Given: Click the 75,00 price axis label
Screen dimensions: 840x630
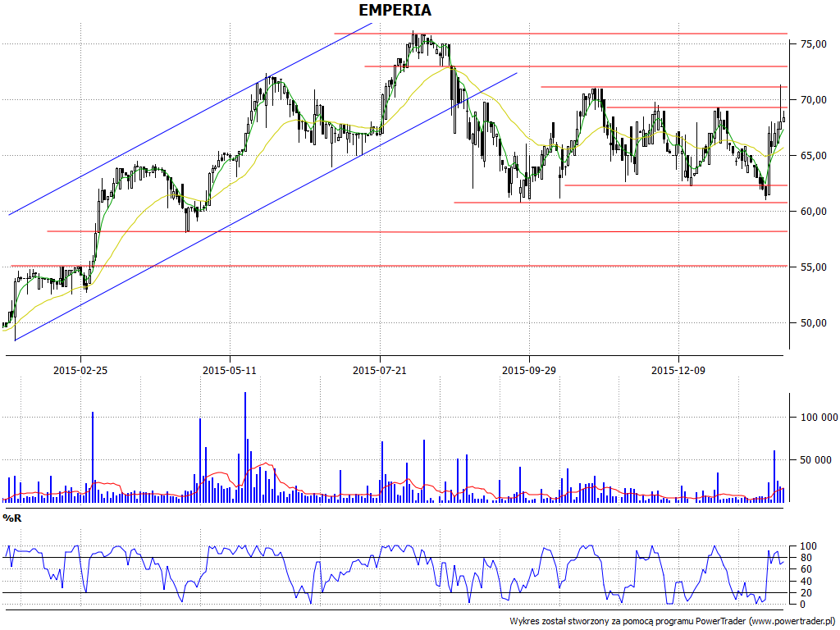Looking at the screenshot, I should coord(813,44).
